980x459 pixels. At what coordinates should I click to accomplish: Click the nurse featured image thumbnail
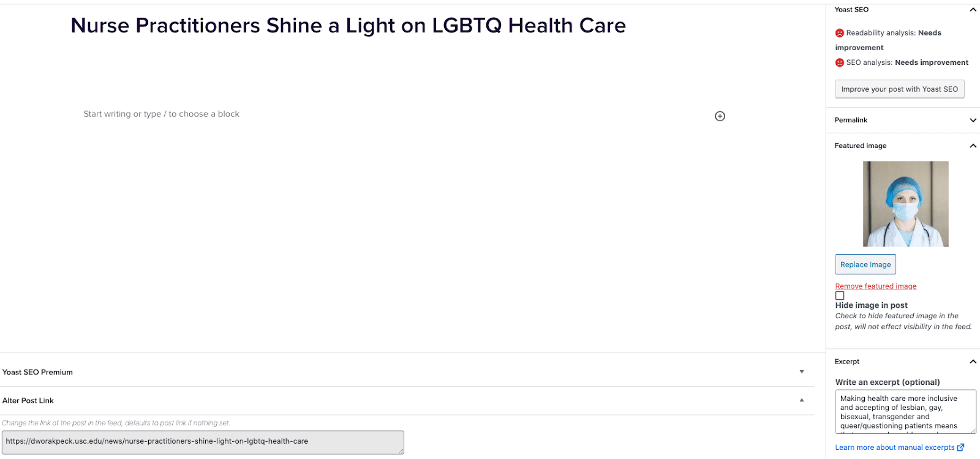[905, 204]
